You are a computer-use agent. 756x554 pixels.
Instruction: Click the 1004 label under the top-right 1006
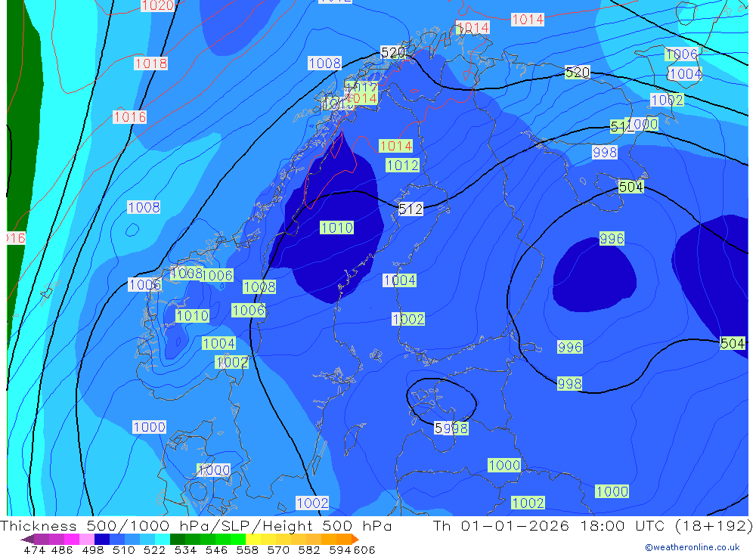pos(685,74)
